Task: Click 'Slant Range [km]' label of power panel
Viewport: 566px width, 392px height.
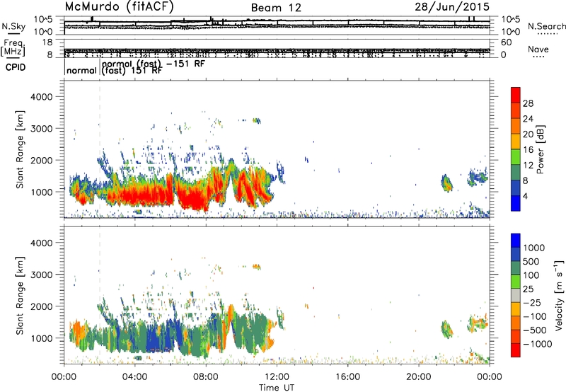Action: tap(20, 149)
